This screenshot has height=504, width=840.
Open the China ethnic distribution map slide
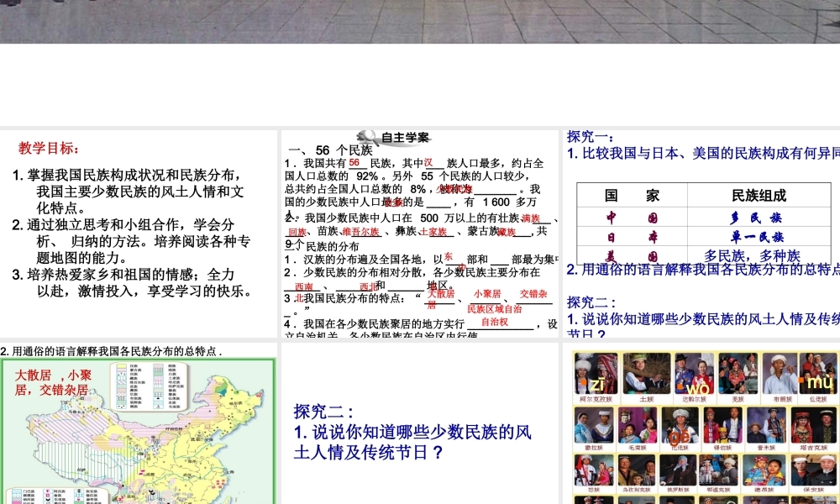(139, 423)
